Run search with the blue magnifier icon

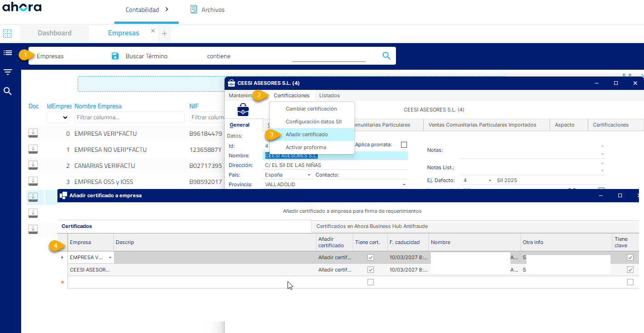(386, 56)
